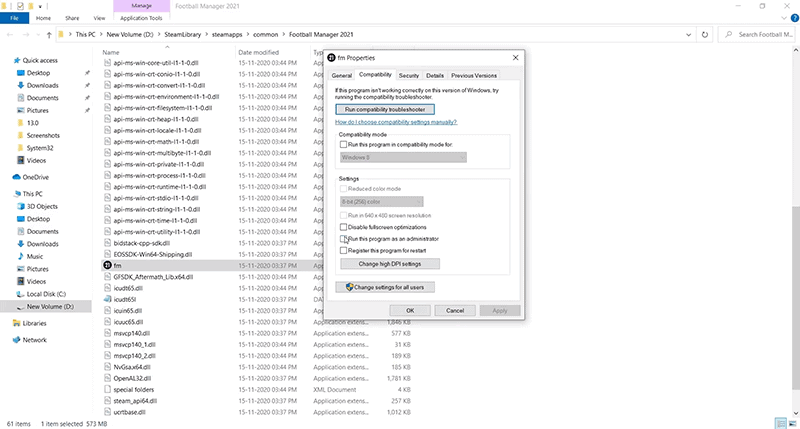Click the 3D Objects icon

tap(21, 207)
